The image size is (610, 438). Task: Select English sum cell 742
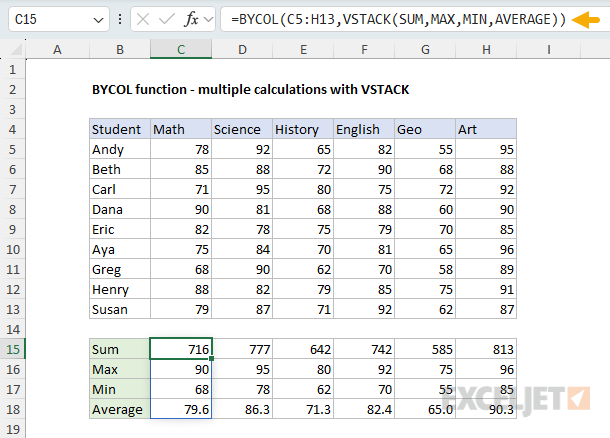tap(364, 349)
